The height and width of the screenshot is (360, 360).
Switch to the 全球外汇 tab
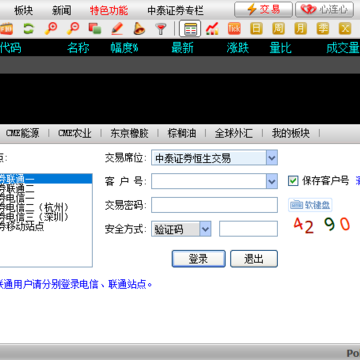click(x=234, y=133)
